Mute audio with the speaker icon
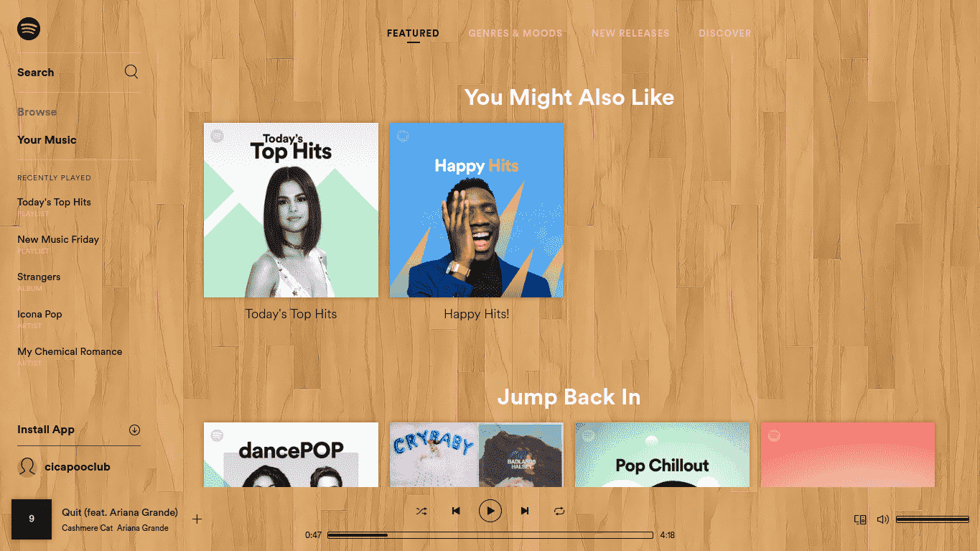 point(882,519)
